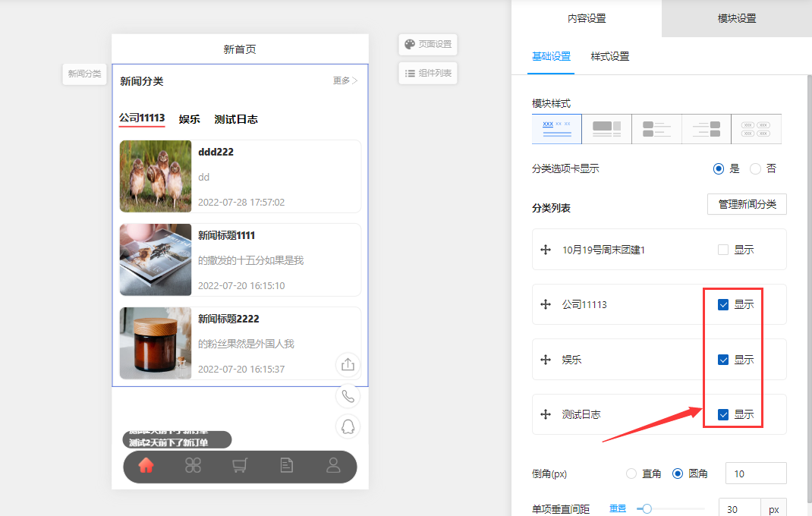Image resolution: width=812 pixels, height=516 pixels.
Task: Select 否 radio for 分类选项卡显示
Action: [x=755, y=169]
